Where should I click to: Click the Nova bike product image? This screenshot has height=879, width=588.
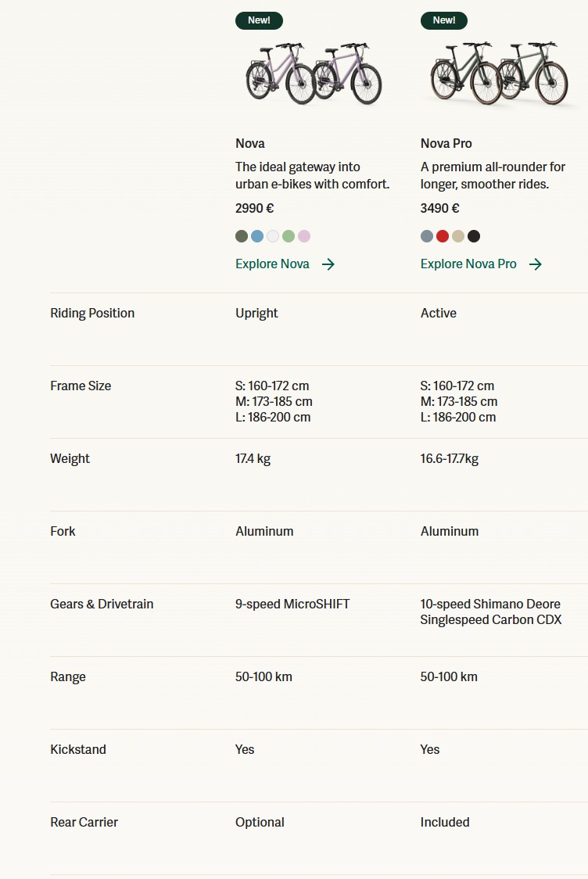click(x=314, y=74)
